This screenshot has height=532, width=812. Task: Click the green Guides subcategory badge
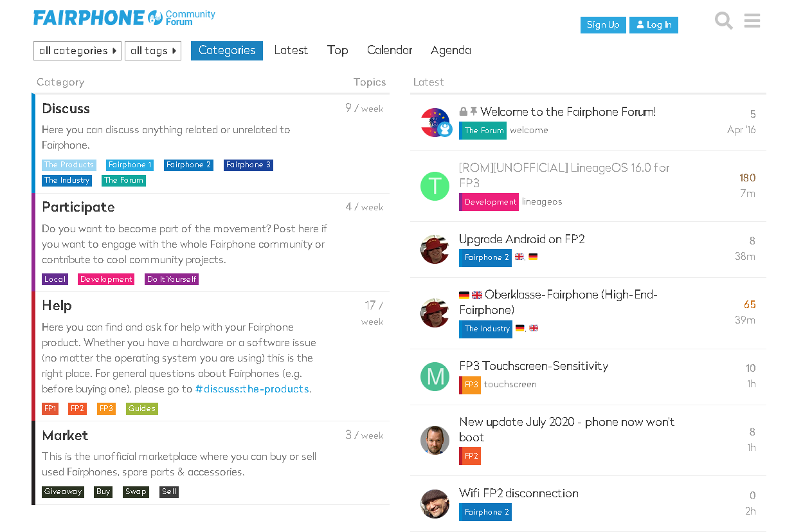[141, 408]
